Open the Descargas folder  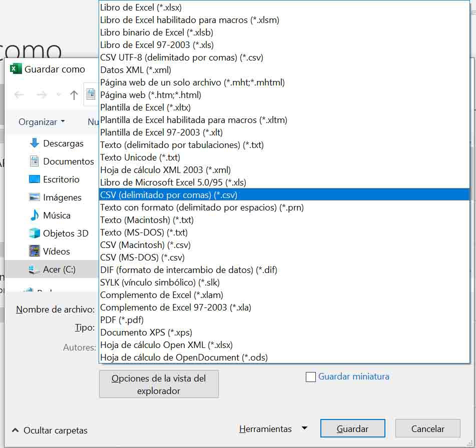(x=63, y=143)
